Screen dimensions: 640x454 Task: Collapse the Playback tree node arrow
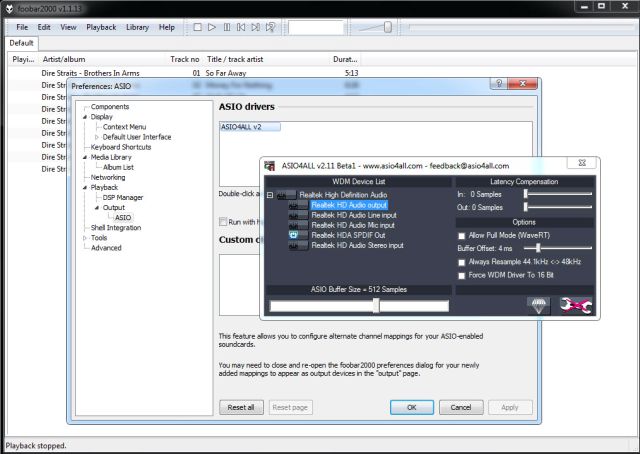point(85,187)
